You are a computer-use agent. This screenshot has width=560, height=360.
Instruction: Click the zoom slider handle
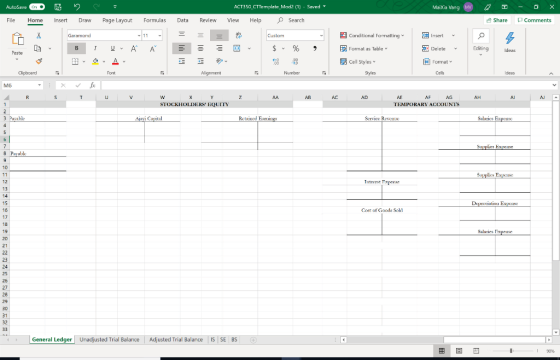511,351
